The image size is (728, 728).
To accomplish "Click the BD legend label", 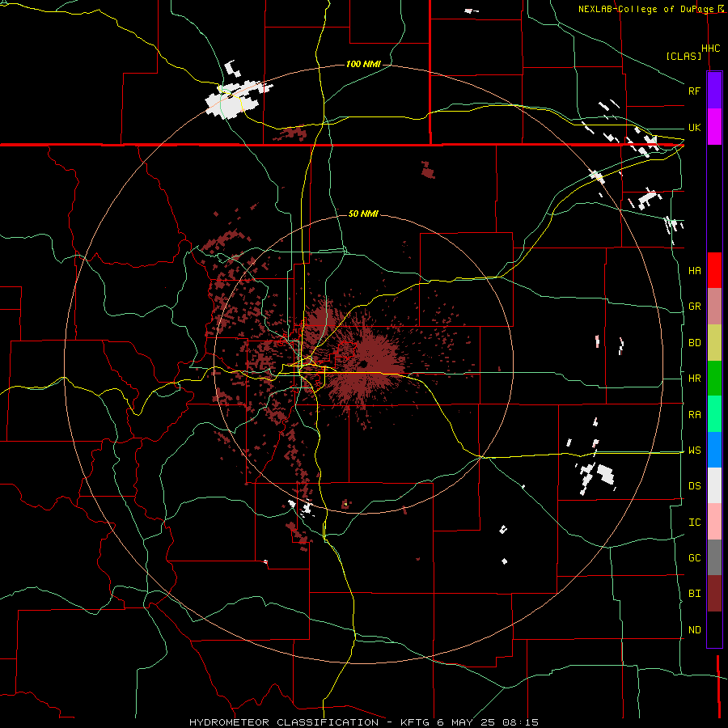I will (x=695, y=343).
